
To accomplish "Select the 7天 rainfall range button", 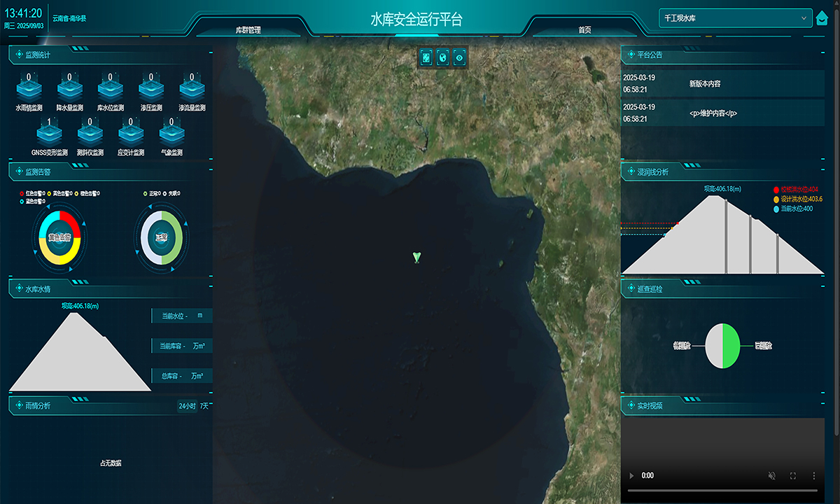I will click(x=205, y=406).
